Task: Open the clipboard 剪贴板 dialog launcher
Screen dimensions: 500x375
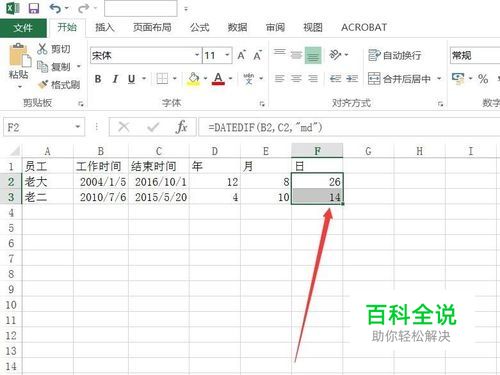Action: pyautogui.click(x=81, y=104)
